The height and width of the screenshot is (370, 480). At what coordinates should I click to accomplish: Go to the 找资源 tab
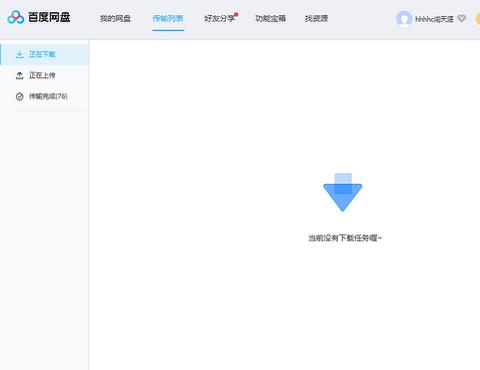click(316, 18)
